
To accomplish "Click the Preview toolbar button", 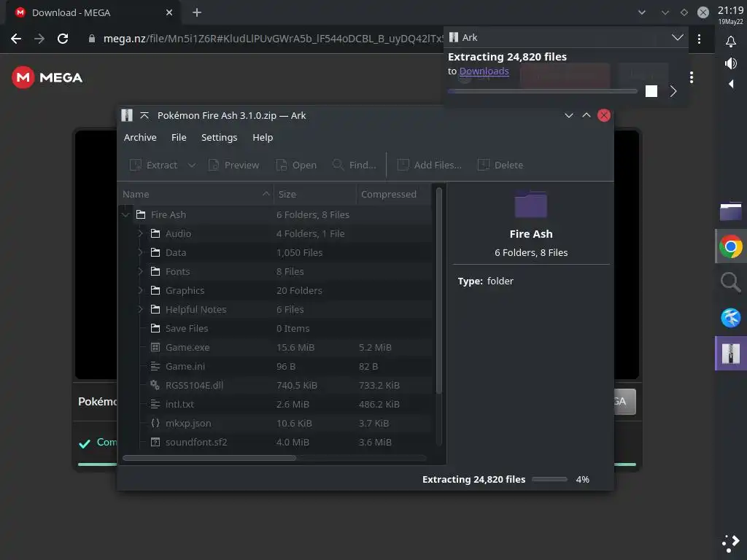I will tap(234, 165).
